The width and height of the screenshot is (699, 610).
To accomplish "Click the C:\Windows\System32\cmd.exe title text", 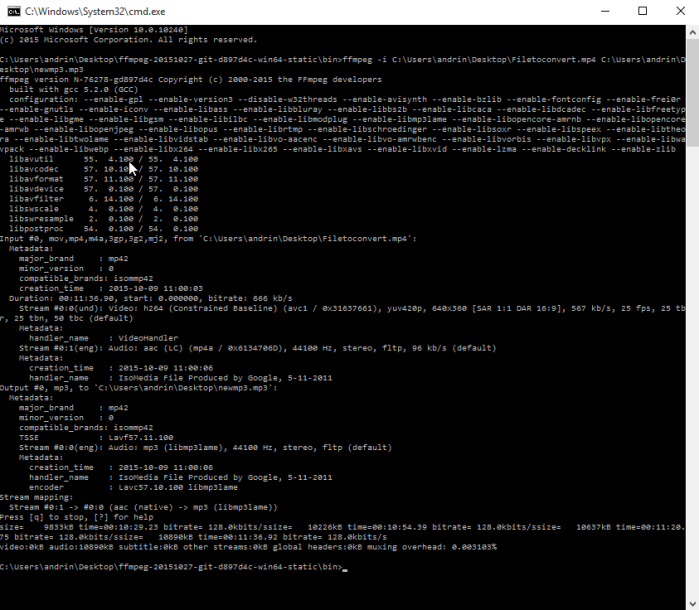I will 95,12.
